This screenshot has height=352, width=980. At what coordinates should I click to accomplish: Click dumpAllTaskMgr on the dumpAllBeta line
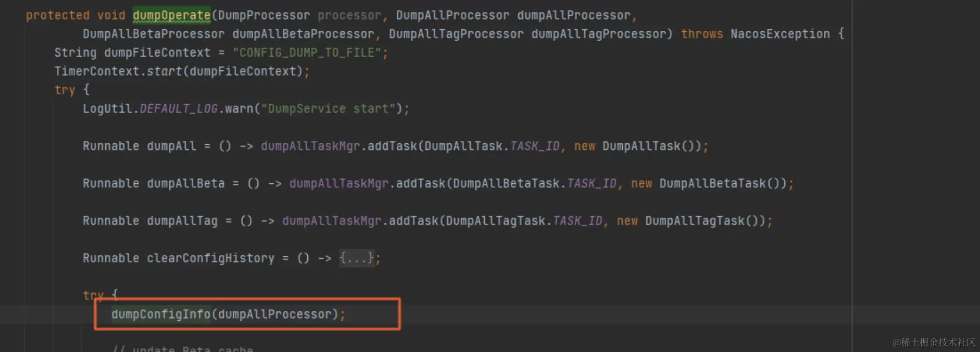click(x=339, y=184)
